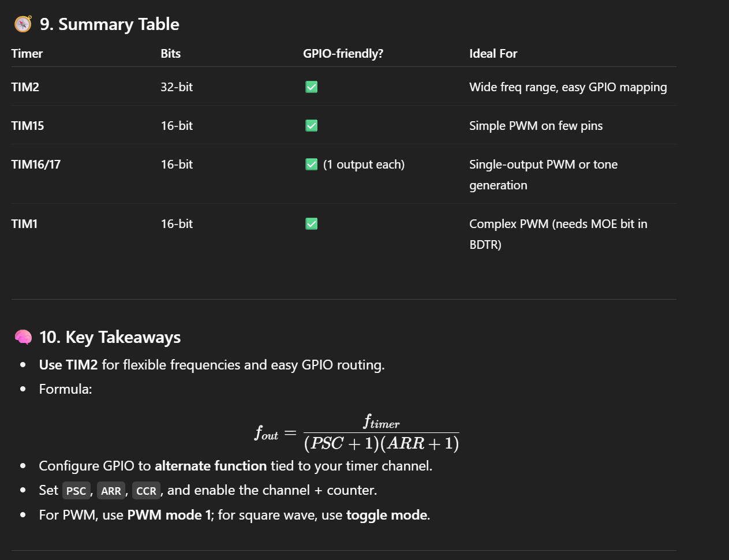Click the "Bits" column header
This screenshot has width=729, height=560.
point(171,54)
